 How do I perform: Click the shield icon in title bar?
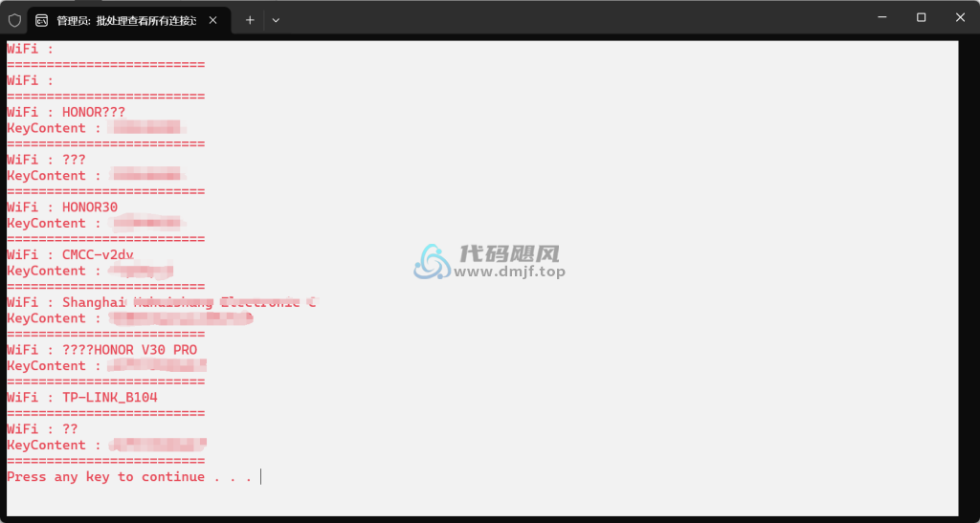tap(14, 20)
